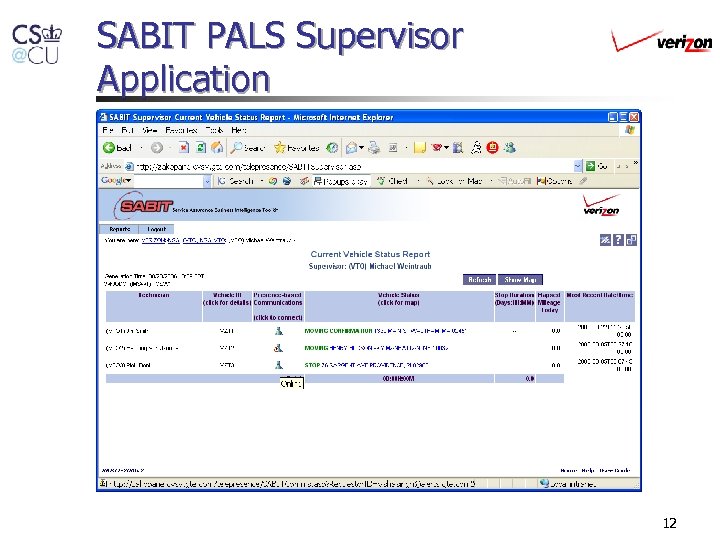Click the Google toolbar search input
This screenshot has height=540, width=720.
coord(169,181)
